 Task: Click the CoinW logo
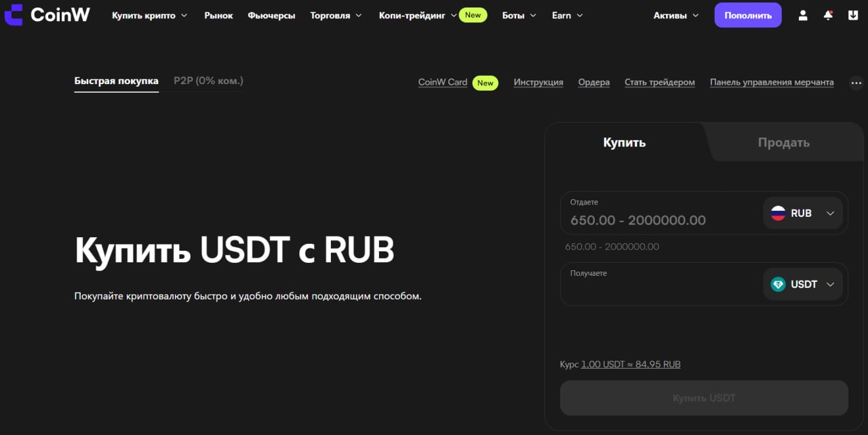pyautogui.click(x=47, y=14)
